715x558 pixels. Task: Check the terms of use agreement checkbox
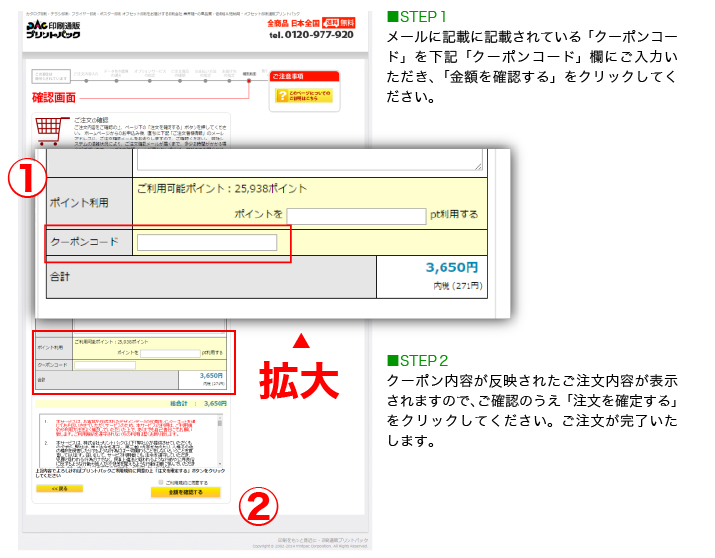pyautogui.click(x=161, y=481)
